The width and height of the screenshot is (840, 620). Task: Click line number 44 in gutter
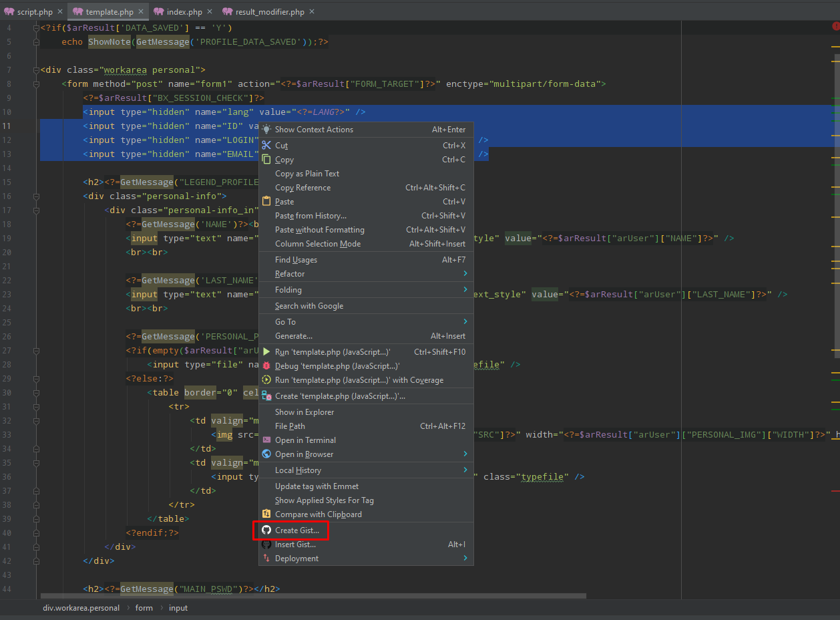[7, 589]
